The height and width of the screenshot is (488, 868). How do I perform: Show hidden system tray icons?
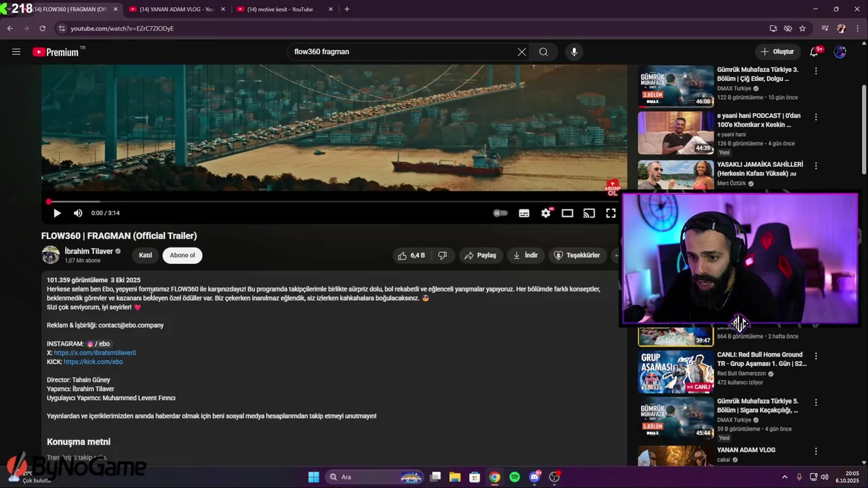pyautogui.click(x=785, y=477)
